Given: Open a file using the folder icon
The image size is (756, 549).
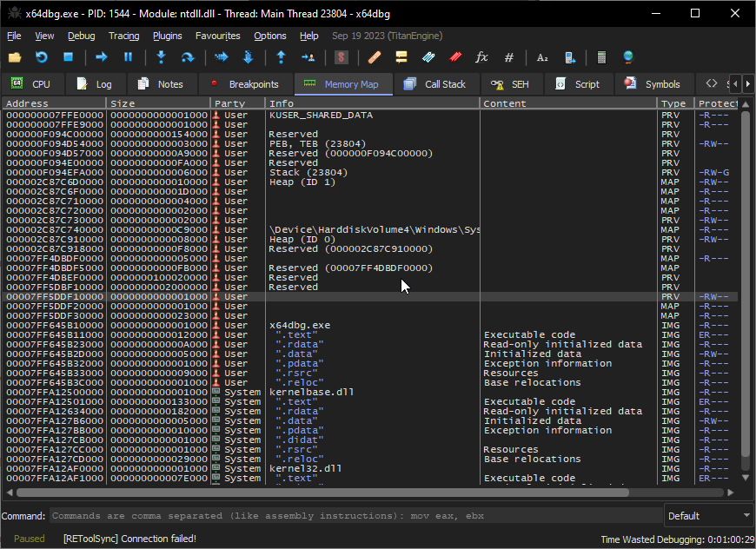Looking at the screenshot, I should coord(15,57).
